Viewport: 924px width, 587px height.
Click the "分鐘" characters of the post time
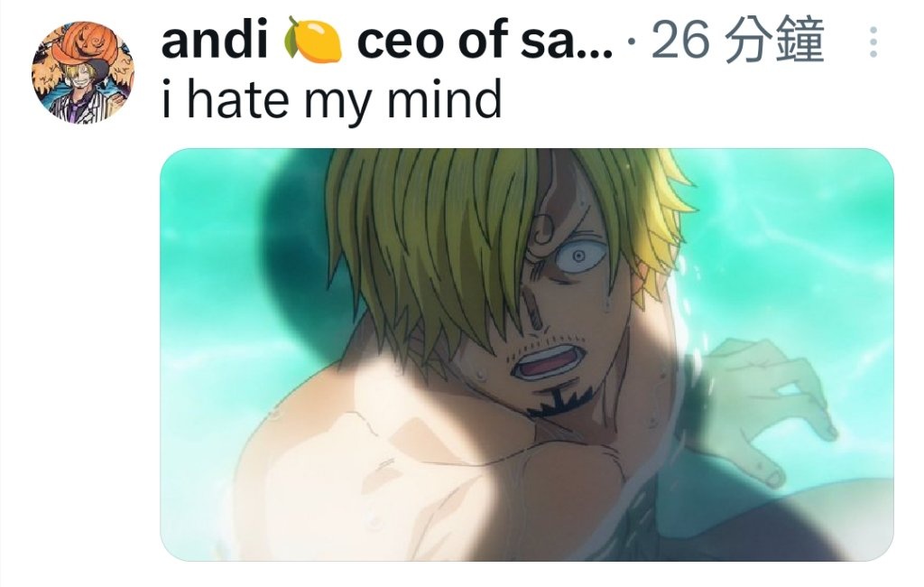(x=773, y=40)
